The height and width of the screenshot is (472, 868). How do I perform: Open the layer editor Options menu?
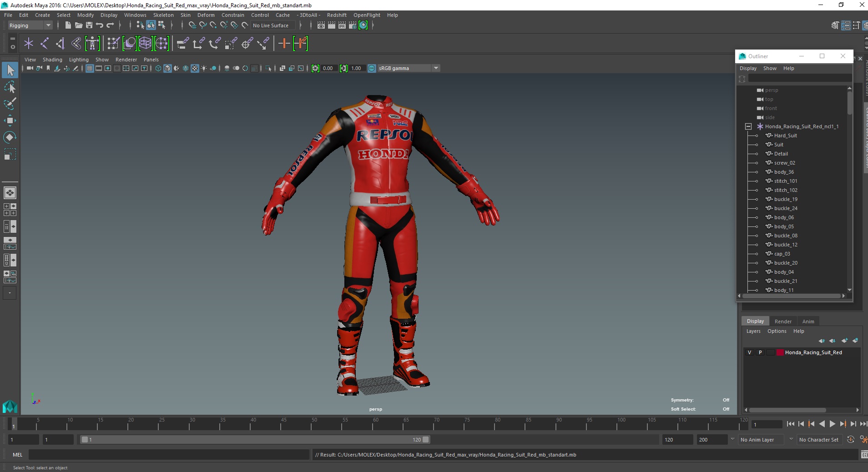click(777, 331)
